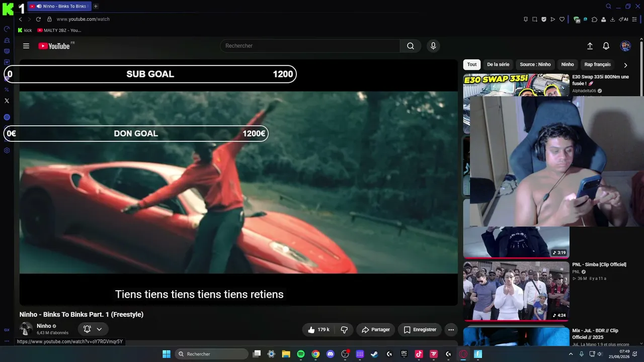The width and height of the screenshot is (644, 362).
Task: Show more filter chips with the right chevron
Action: point(625,65)
